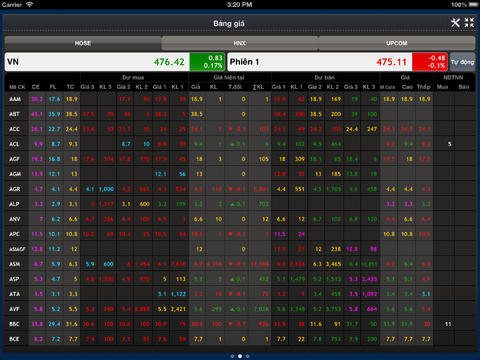The height and width of the screenshot is (360, 480).
Task: Select the ACL stock symbol
Action: point(14,144)
